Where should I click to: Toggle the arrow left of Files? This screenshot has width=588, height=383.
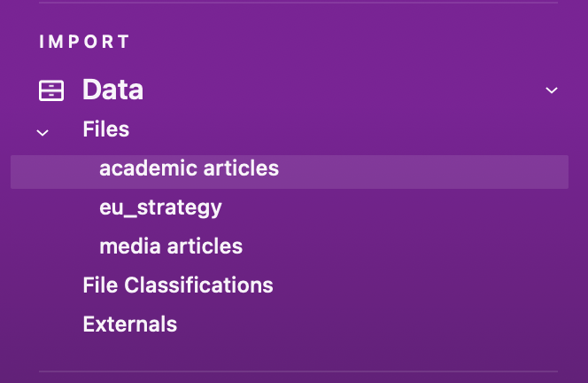(43, 133)
